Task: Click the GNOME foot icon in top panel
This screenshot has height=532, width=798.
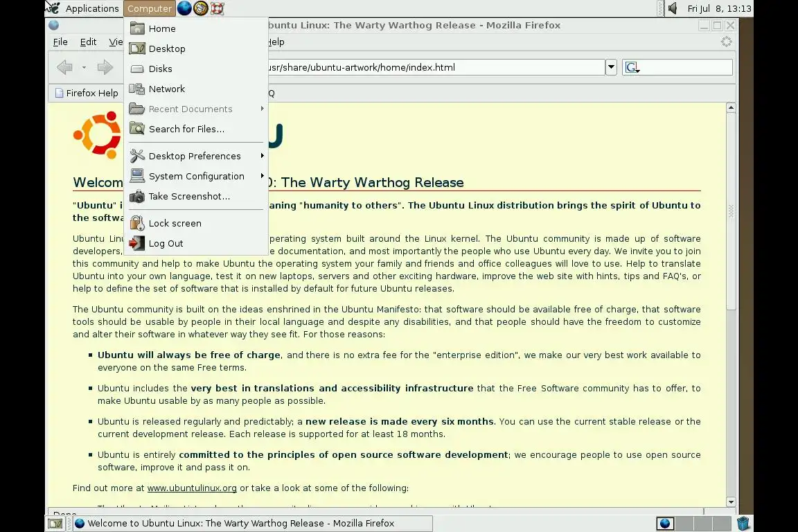Action: pyautogui.click(x=53, y=8)
